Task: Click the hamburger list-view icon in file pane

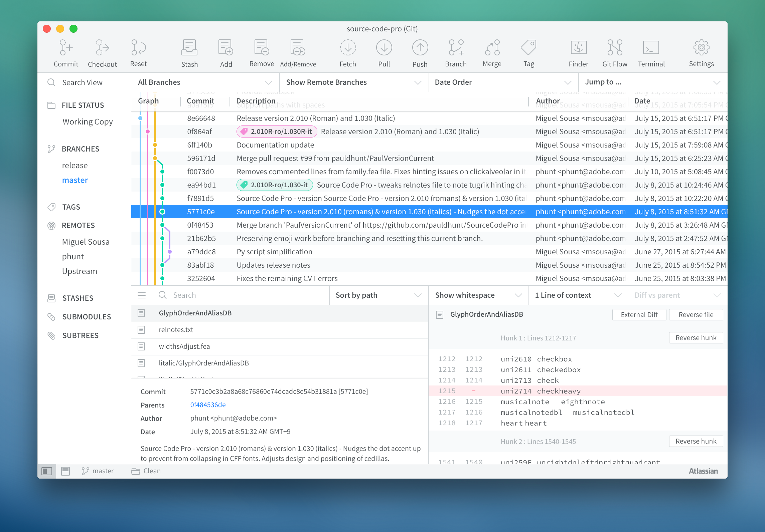Action: tap(142, 295)
